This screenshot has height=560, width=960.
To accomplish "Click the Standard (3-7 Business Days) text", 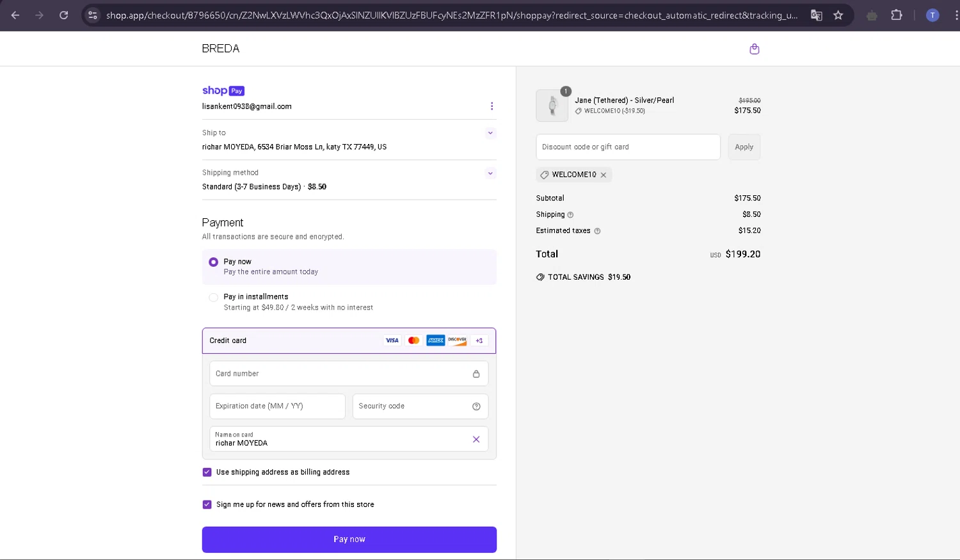I will [252, 187].
